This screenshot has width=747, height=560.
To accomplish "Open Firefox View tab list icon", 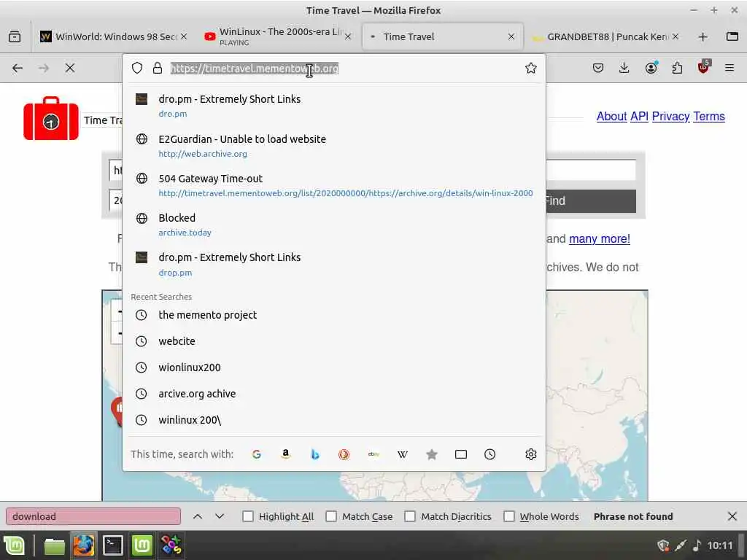I will (15, 36).
